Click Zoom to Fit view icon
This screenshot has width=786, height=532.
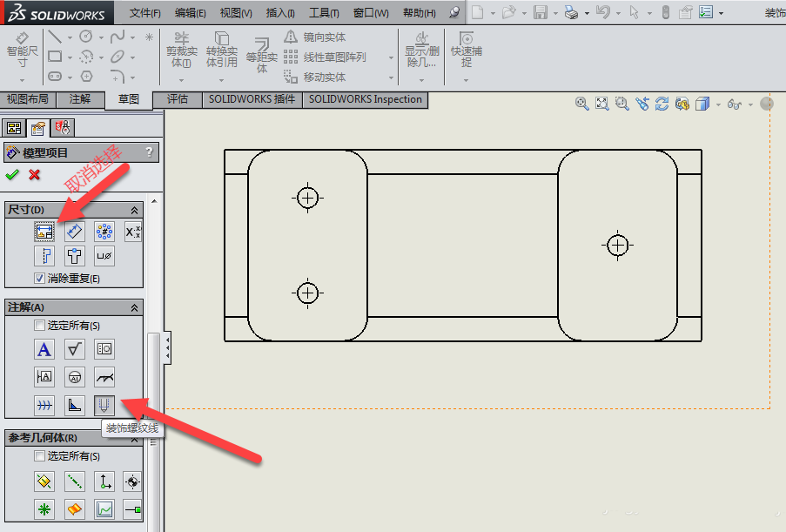click(602, 104)
